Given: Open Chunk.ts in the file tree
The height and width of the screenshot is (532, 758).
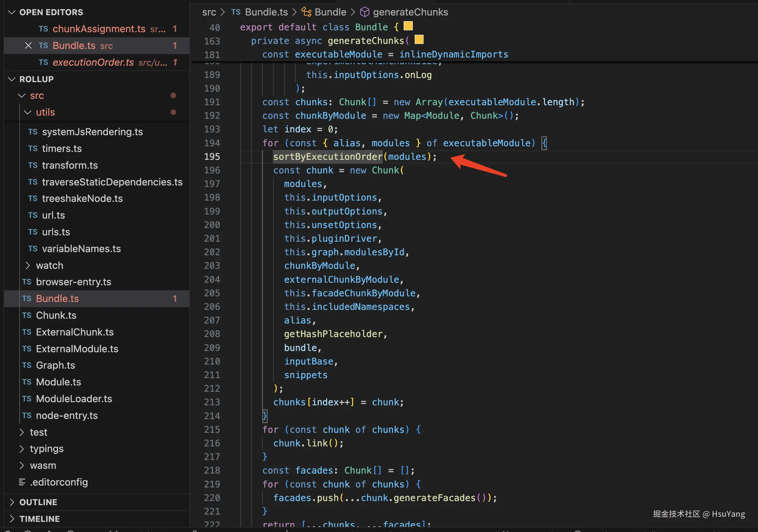Looking at the screenshot, I should click(56, 315).
